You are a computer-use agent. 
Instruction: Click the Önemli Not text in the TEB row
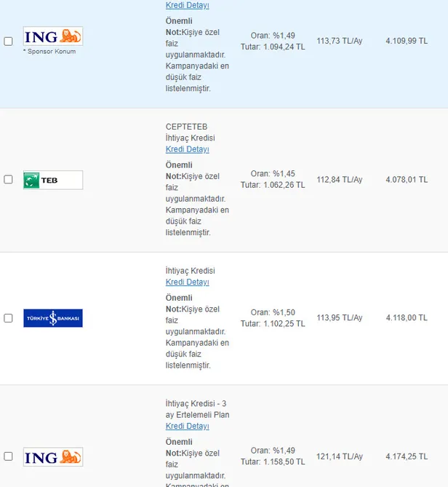click(179, 170)
